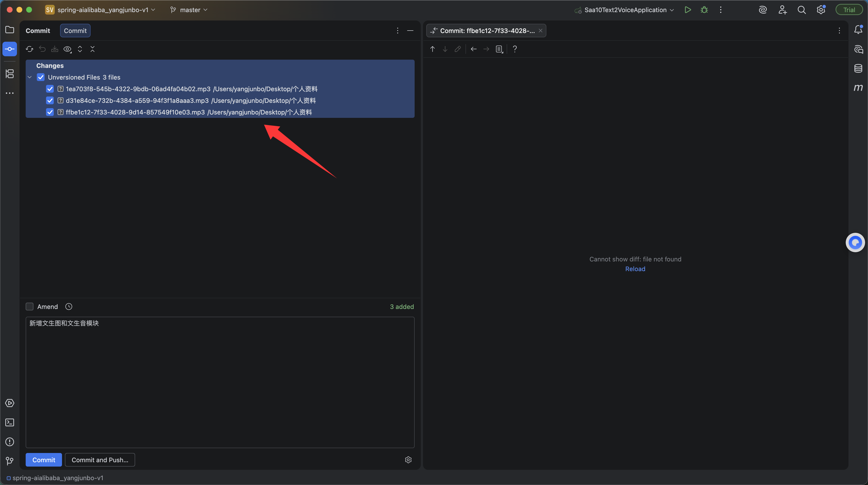Open the Terminal tool window

pos(10,422)
